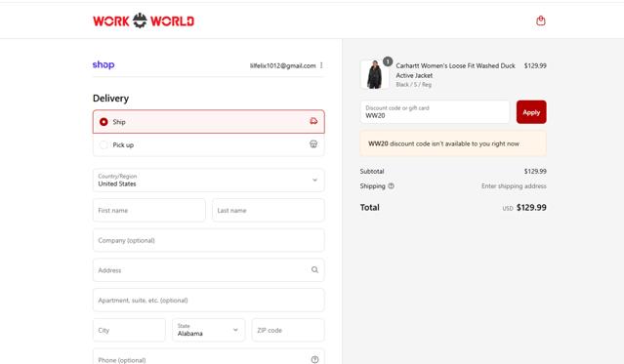Focus the Address input field
This screenshot has width=624, height=364.
tap(209, 270)
